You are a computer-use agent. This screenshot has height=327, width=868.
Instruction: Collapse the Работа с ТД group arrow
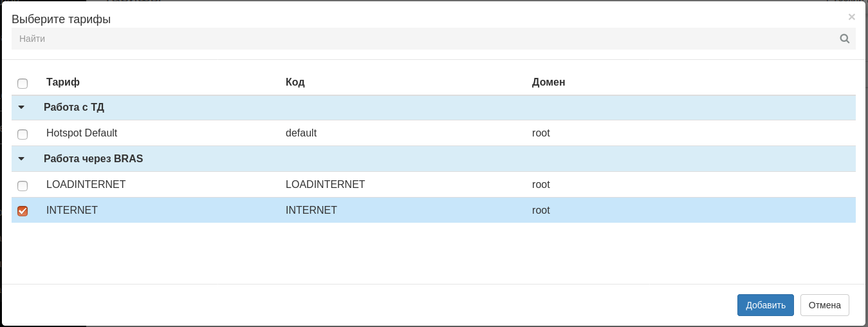(21, 107)
